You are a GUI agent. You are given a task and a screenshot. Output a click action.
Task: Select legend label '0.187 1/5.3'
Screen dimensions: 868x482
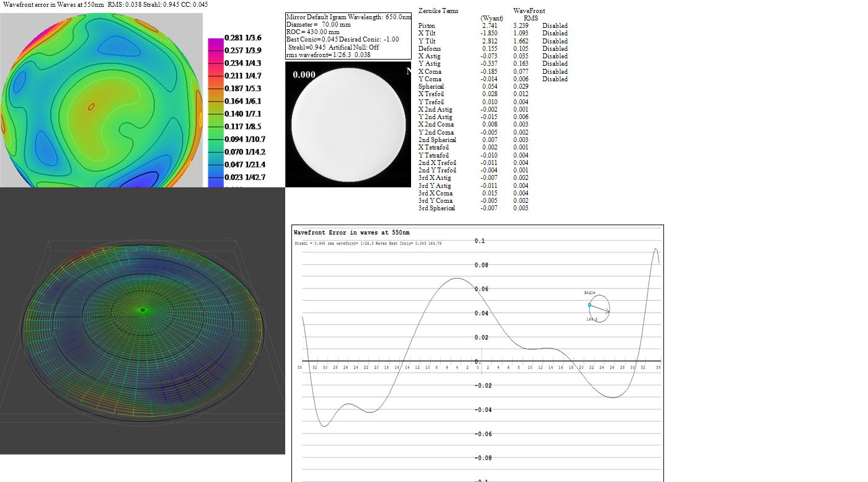[243, 89]
